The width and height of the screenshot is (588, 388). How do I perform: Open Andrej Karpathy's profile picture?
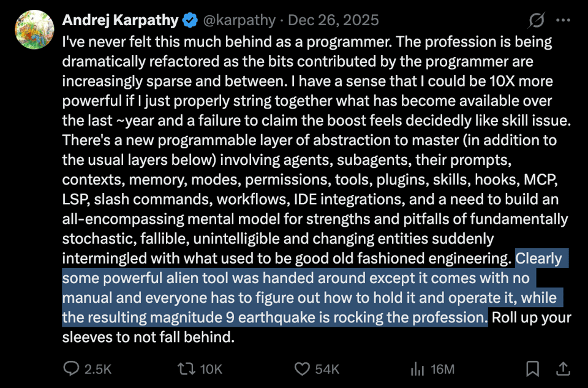pyautogui.click(x=34, y=29)
